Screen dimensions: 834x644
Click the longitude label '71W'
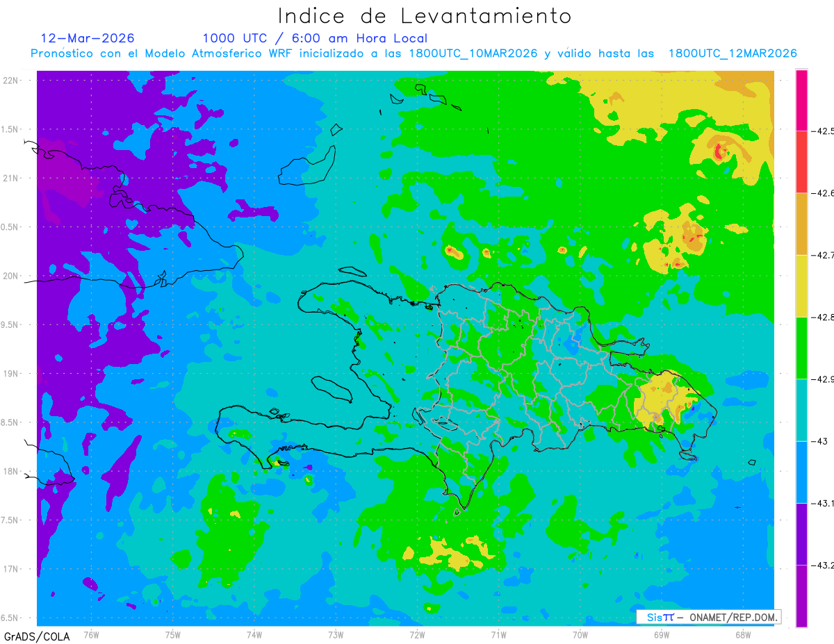[498, 634]
